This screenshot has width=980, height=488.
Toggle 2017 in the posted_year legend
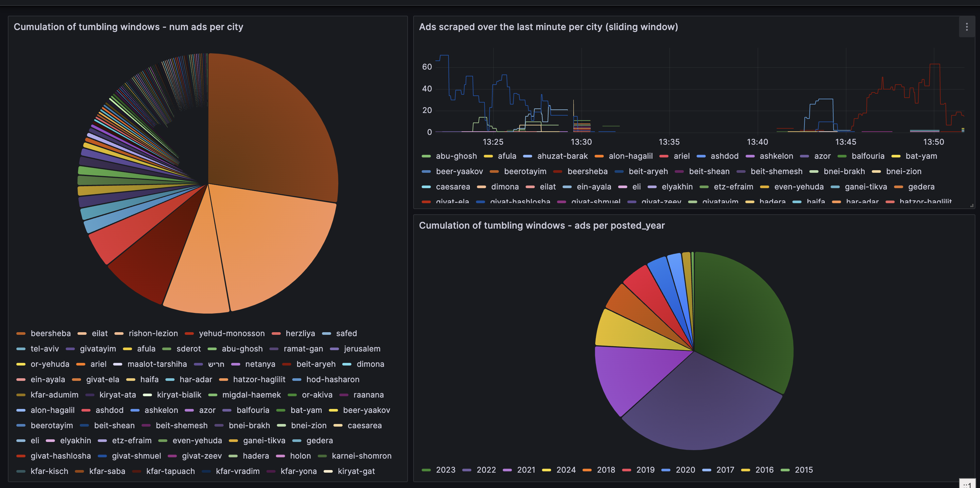(x=725, y=470)
